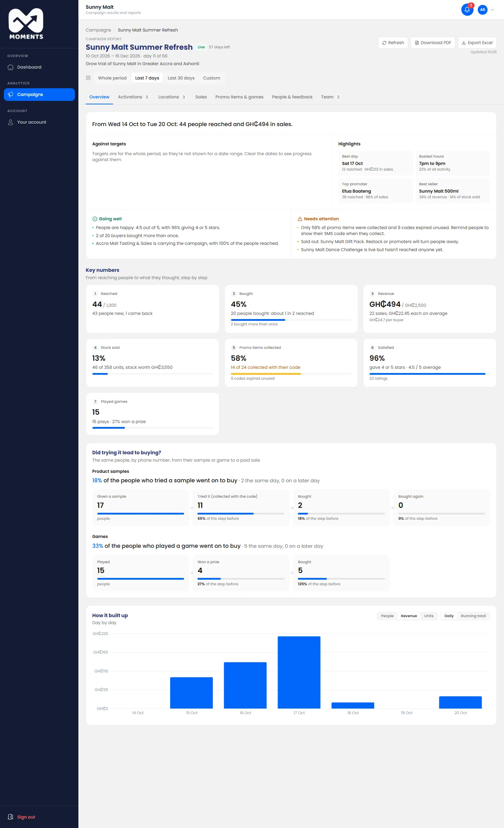The height and width of the screenshot is (828, 504).
Task: Click the Campaigns megaphone icon
Action: click(10, 95)
